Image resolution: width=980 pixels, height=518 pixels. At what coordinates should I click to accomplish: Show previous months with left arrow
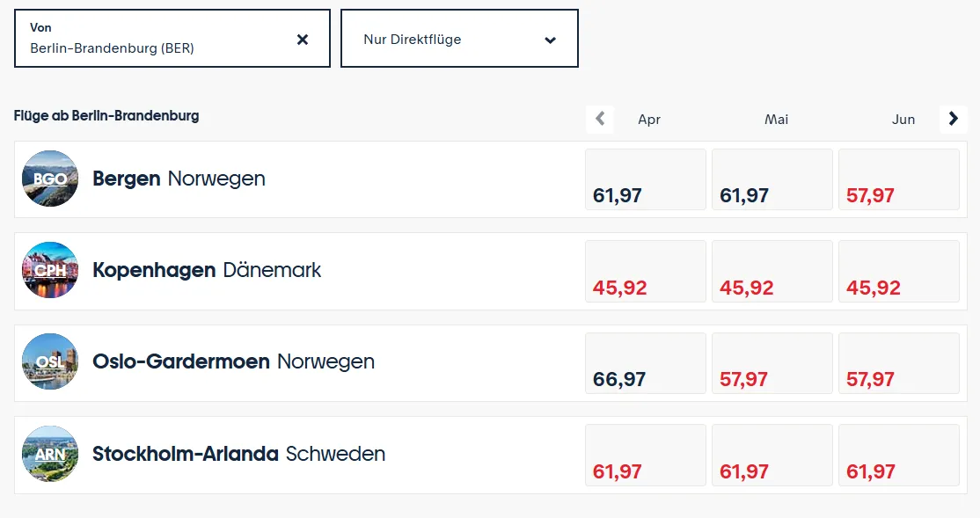pos(600,119)
